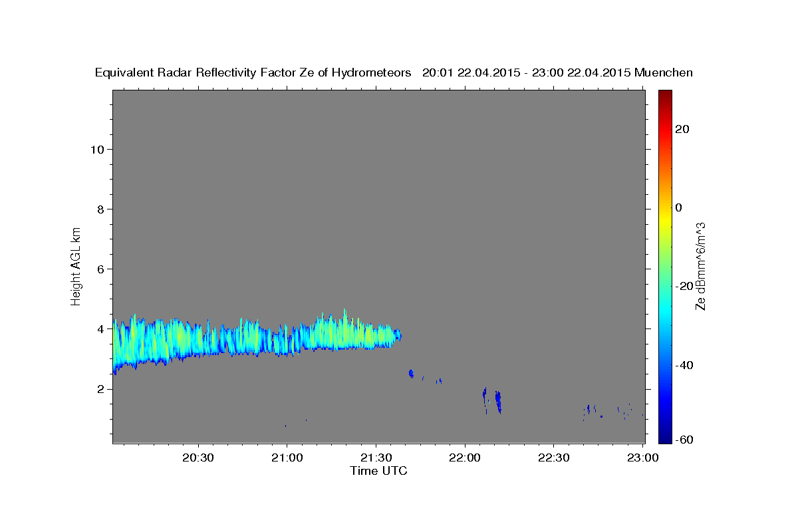Click the 20:30 time tick label
This screenshot has width=798, height=532.
point(198,458)
